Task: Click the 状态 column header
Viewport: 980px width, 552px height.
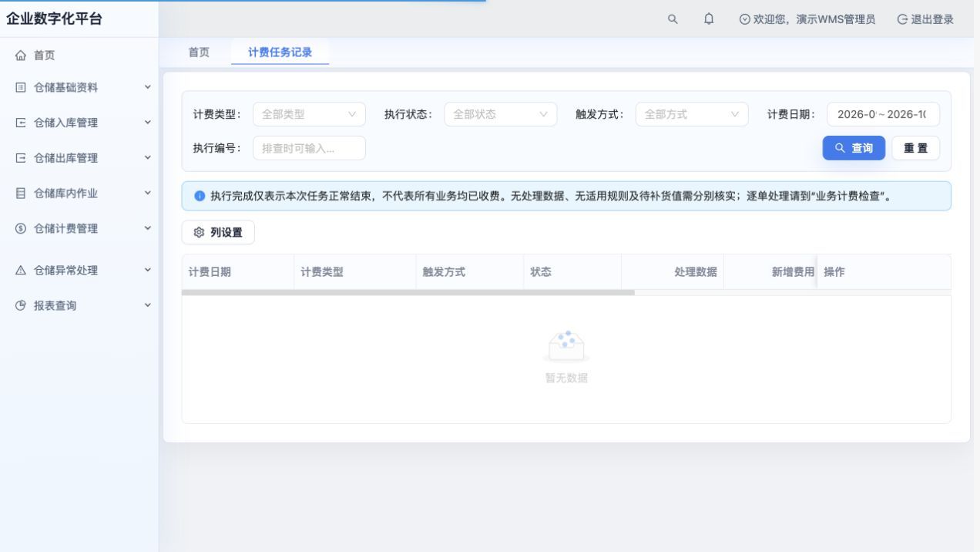Action: click(x=572, y=272)
